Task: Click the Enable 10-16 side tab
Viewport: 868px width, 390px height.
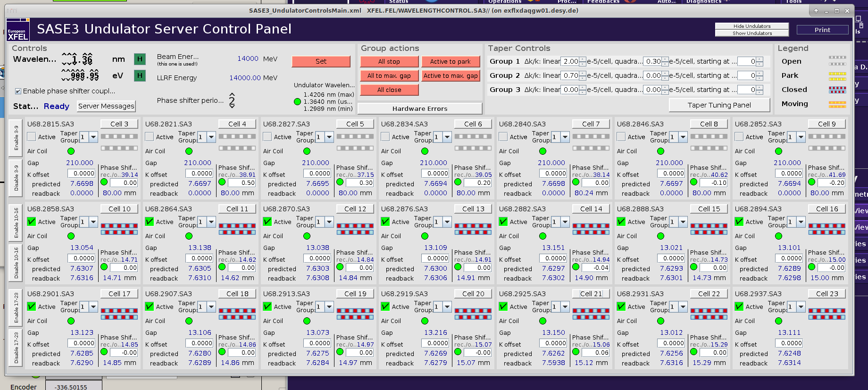Action: [x=16, y=223]
